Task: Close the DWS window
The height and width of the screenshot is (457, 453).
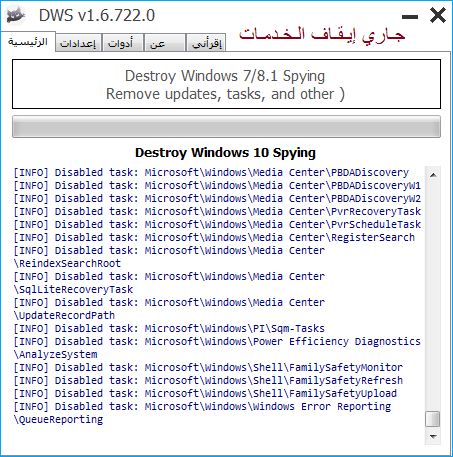Action: click(x=438, y=16)
